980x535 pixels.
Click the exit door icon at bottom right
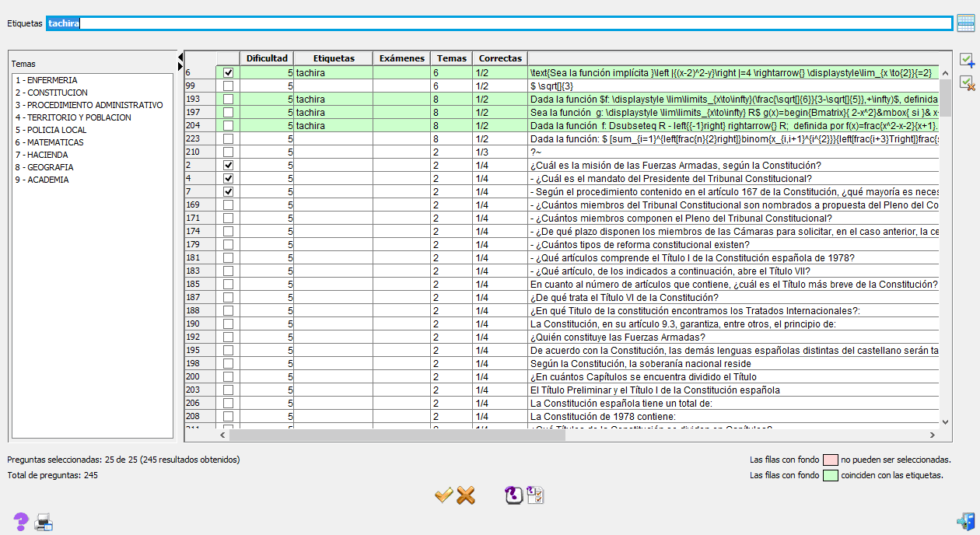point(965,521)
